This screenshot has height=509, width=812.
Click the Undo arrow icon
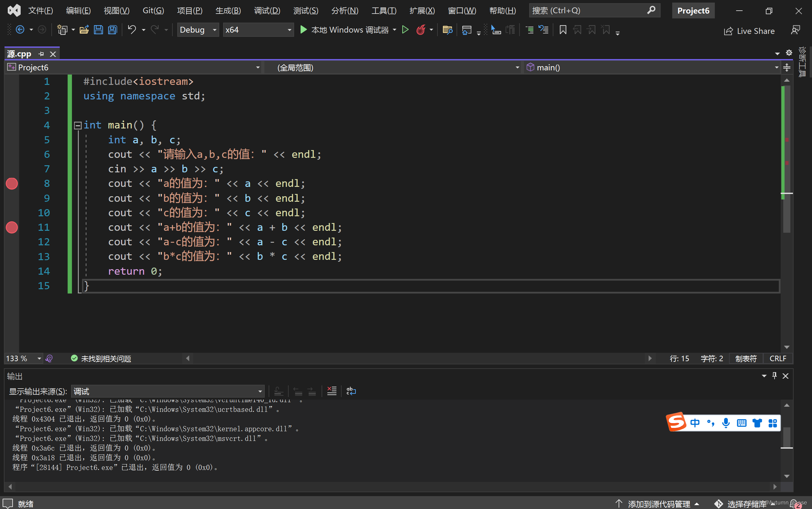tap(132, 30)
